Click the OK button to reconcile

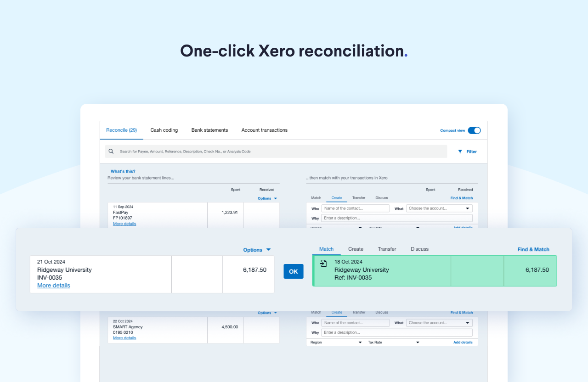click(293, 271)
